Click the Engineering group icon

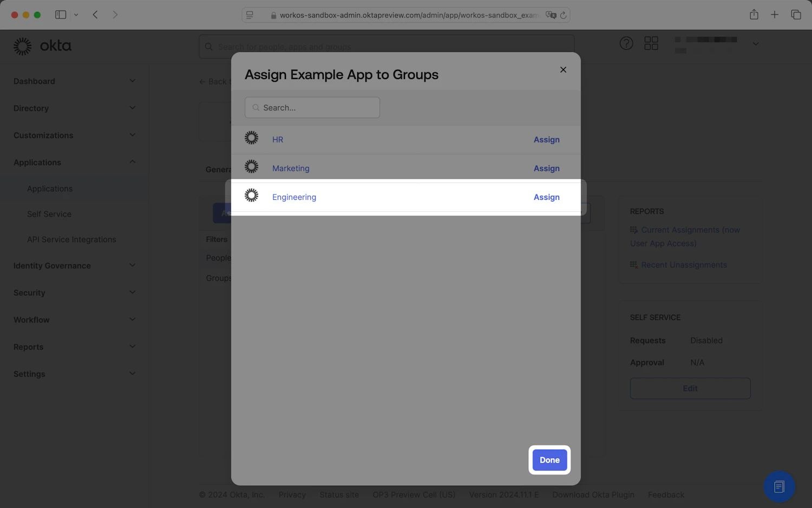tap(251, 195)
